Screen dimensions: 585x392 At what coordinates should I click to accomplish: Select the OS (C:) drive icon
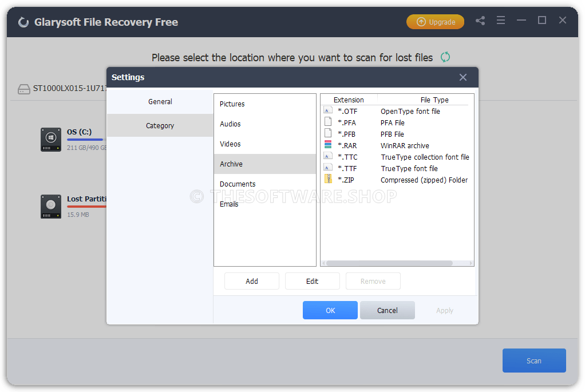[51, 140]
